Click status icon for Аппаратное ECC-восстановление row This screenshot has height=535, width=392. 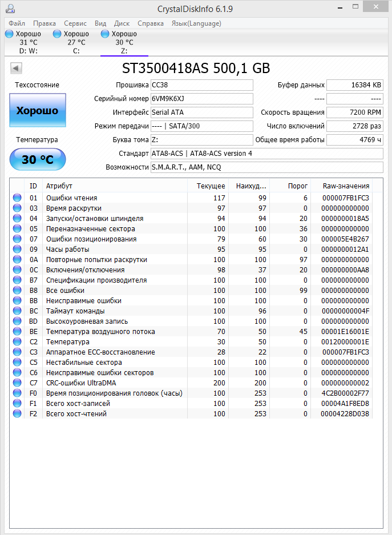[x=17, y=352]
